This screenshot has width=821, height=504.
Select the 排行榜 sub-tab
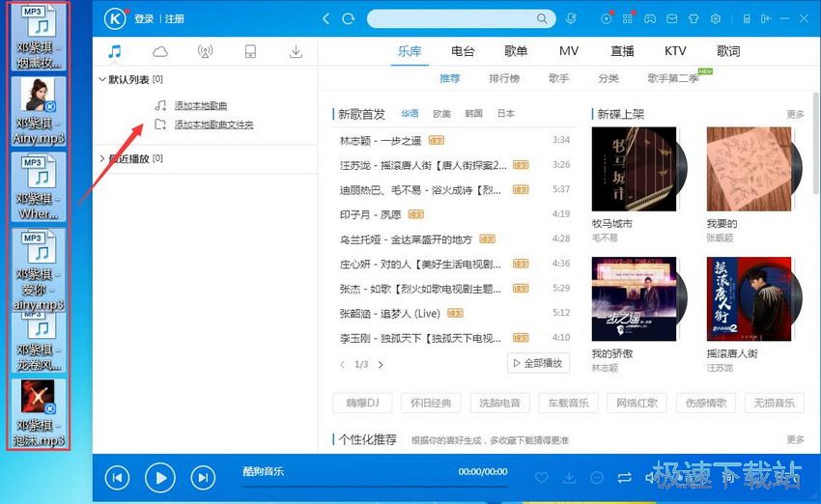point(504,78)
